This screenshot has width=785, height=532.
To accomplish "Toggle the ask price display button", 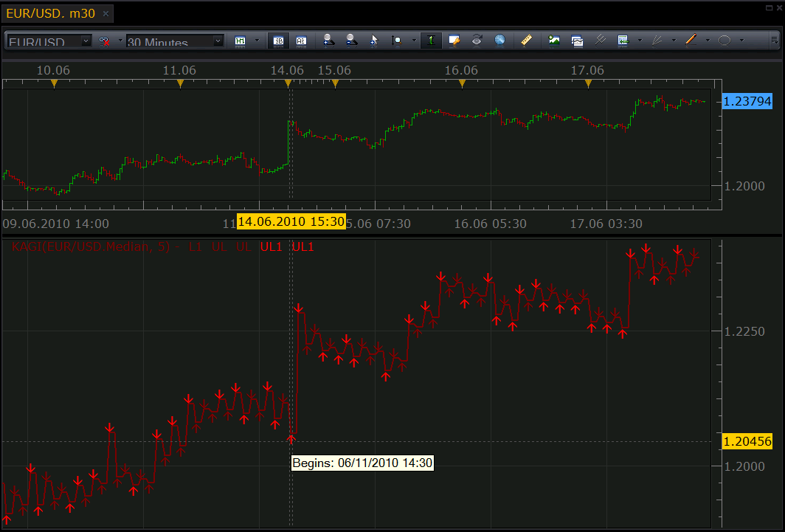I will click(301, 41).
